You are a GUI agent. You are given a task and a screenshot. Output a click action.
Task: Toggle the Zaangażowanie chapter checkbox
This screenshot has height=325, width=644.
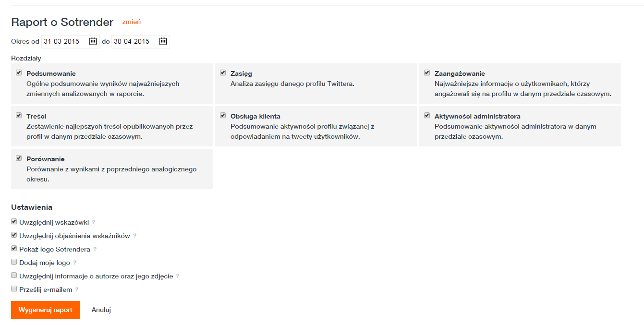pyautogui.click(x=427, y=73)
